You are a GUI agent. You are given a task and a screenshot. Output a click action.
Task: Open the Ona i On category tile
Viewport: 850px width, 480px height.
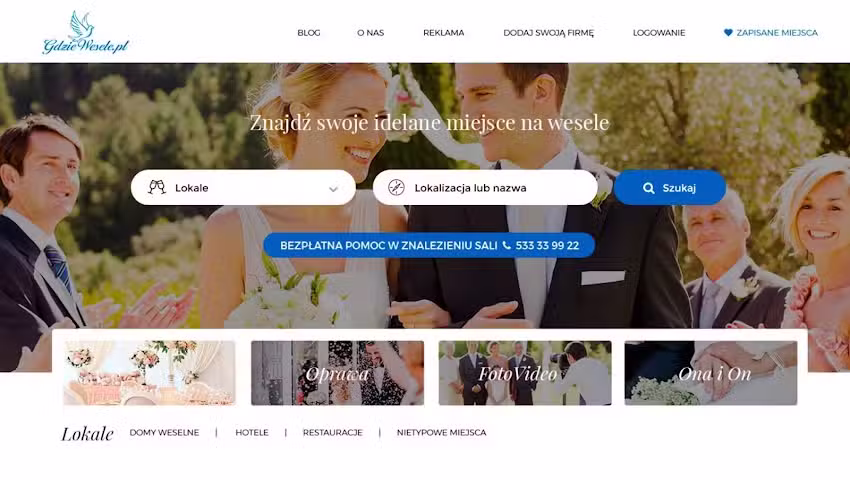coord(711,373)
